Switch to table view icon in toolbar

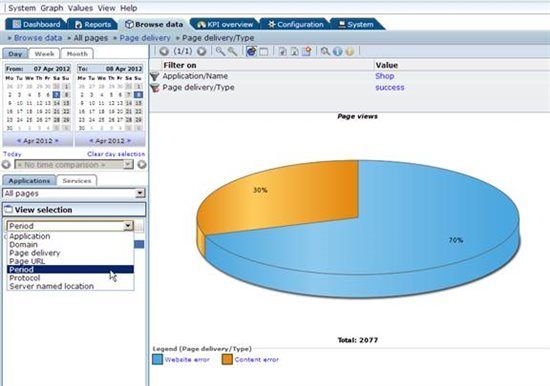coord(264,52)
